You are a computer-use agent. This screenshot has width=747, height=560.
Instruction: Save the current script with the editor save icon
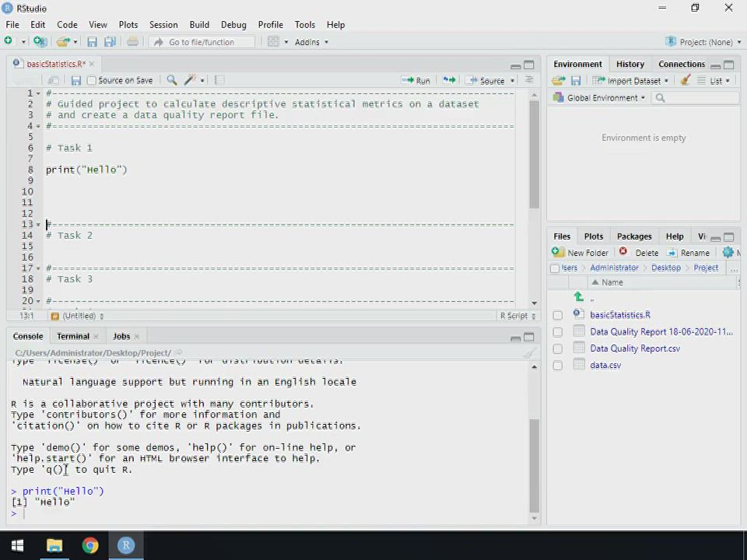click(75, 80)
